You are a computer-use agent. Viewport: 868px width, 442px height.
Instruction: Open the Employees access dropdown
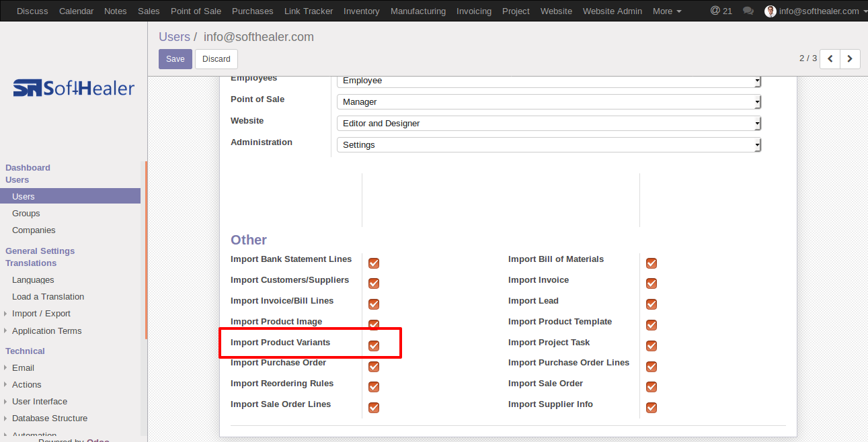pos(549,81)
